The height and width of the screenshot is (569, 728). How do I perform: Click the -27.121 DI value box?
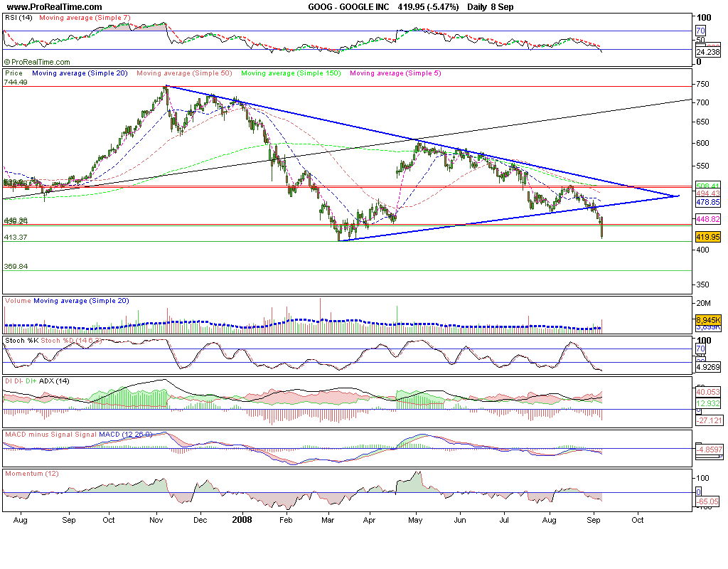[709, 420]
